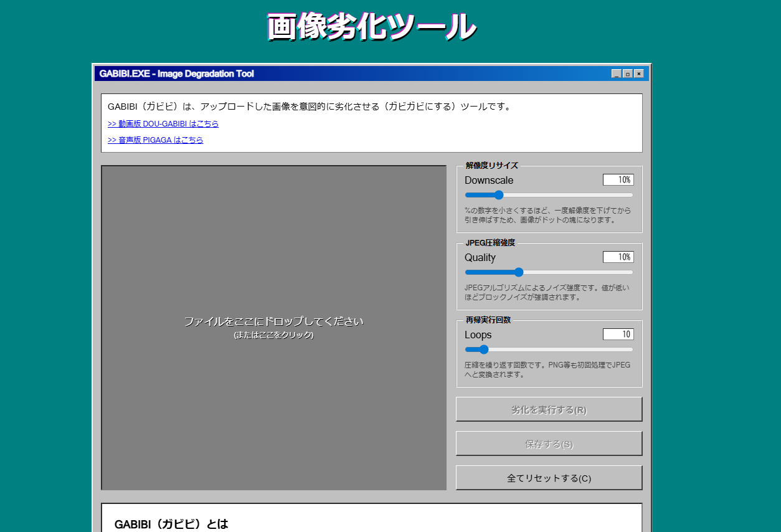Open the PIGAGA audio version link
This screenshot has height=532, width=781.
155,140
